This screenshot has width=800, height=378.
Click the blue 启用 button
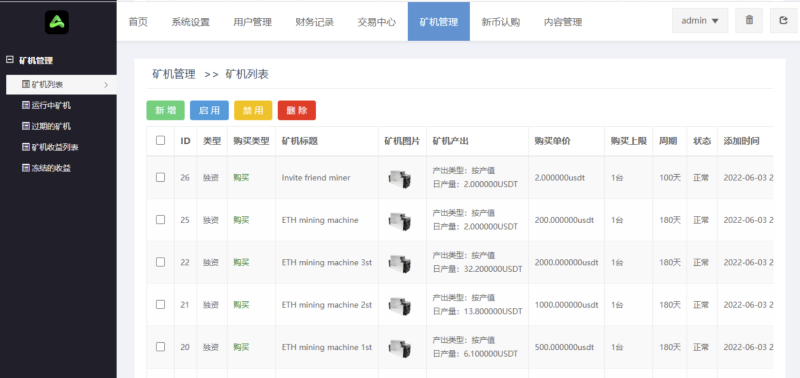(209, 110)
